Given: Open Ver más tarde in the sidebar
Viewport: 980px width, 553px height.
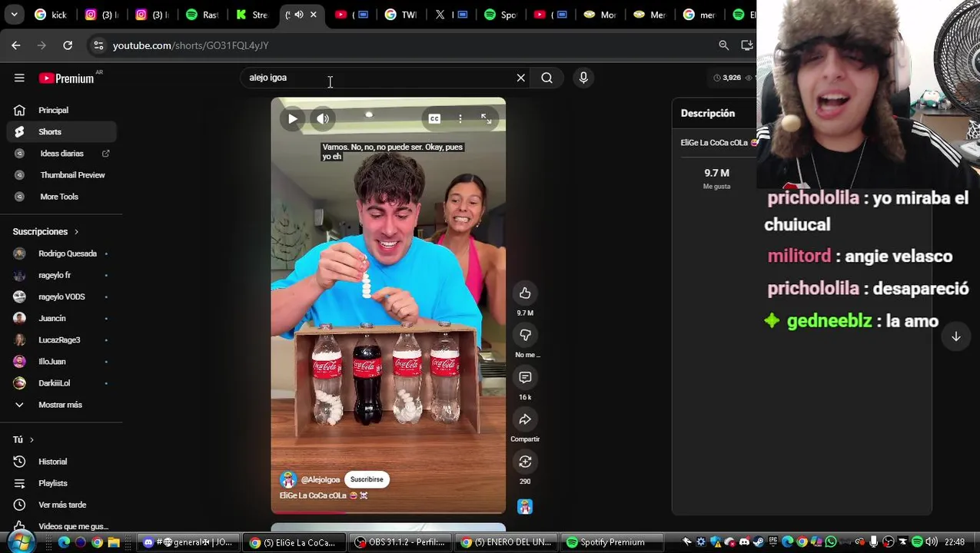Looking at the screenshot, I should (61, 505).
